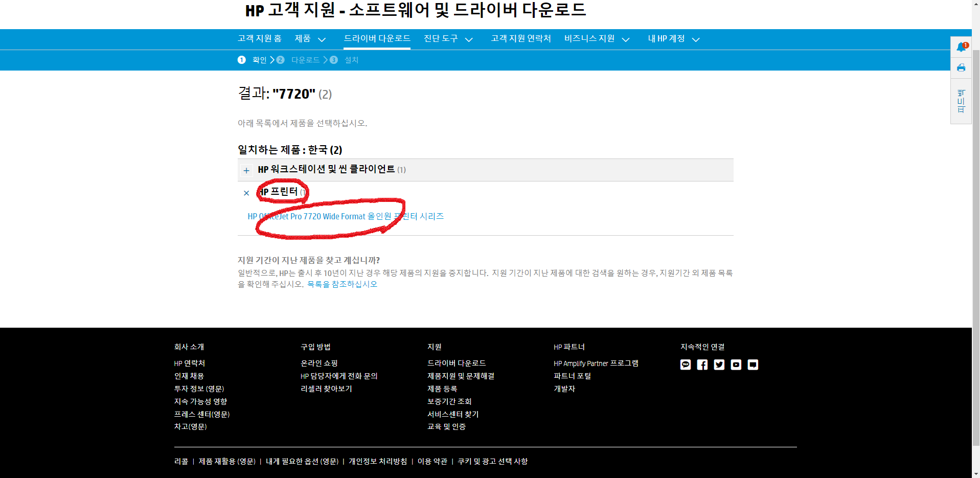Image resolution: width=980 pixels, height=478 pixels.
Task: Open 이용 약관 footer link
Action: click(x=432, y=462)
